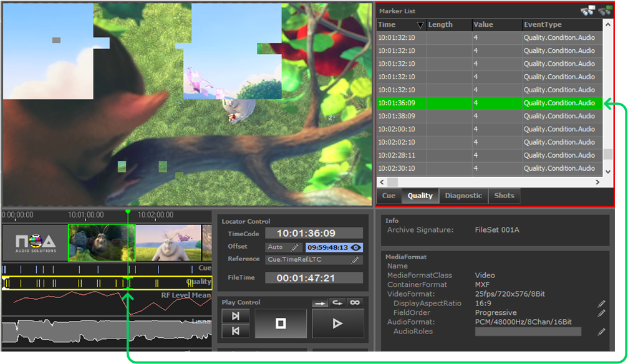Click the empty AudioRoles field
This screenshot has height=364, width=628.
point(528,332)
